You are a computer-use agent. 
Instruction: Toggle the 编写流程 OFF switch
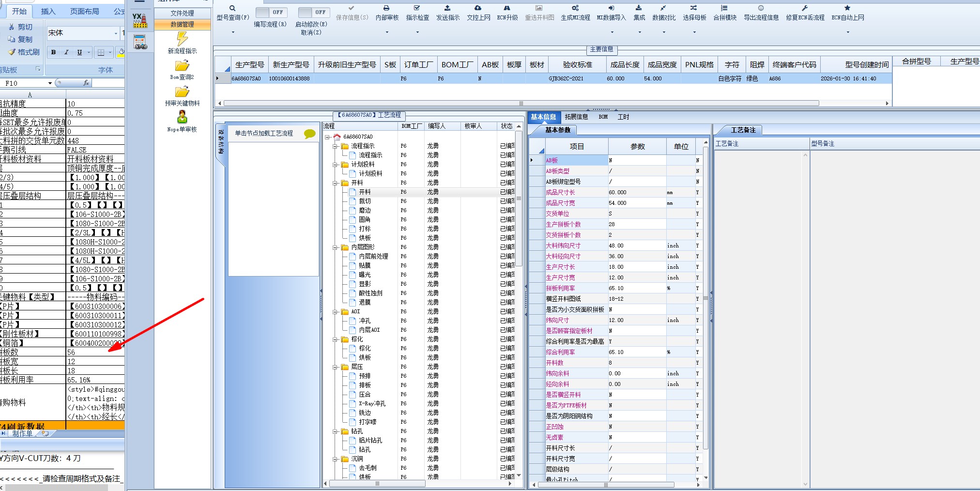271,12
